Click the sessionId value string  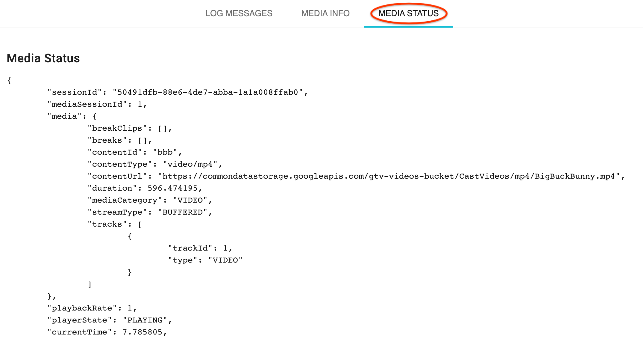click(x=208, y=92)
